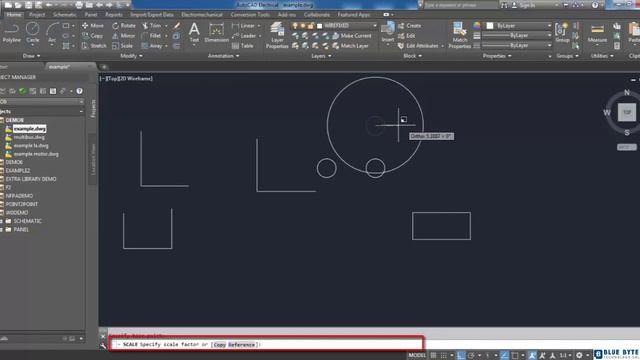Viewport: 640px width, 360px height.
Task: Click the Insert block icon
Action: coord(388,29)
